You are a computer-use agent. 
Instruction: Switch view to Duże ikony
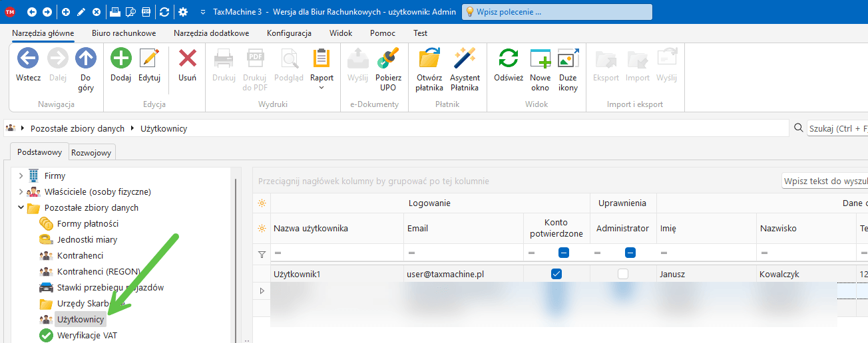568,60
